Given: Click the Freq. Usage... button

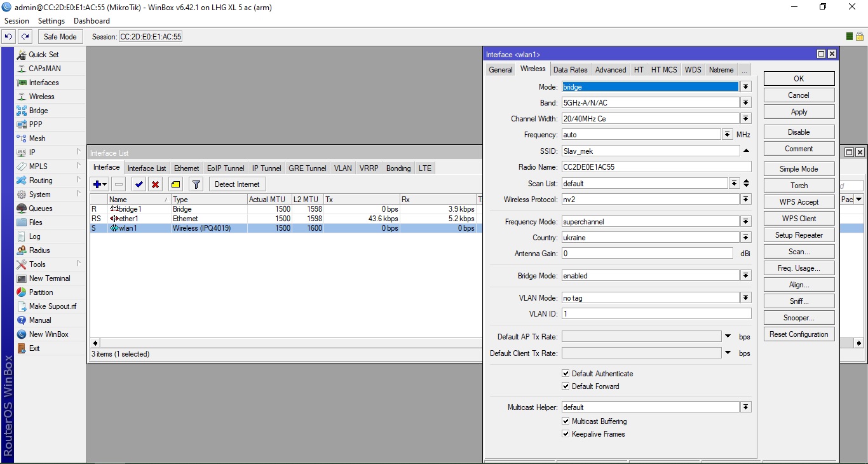Looking at the screenshot, I should (799, 268).
